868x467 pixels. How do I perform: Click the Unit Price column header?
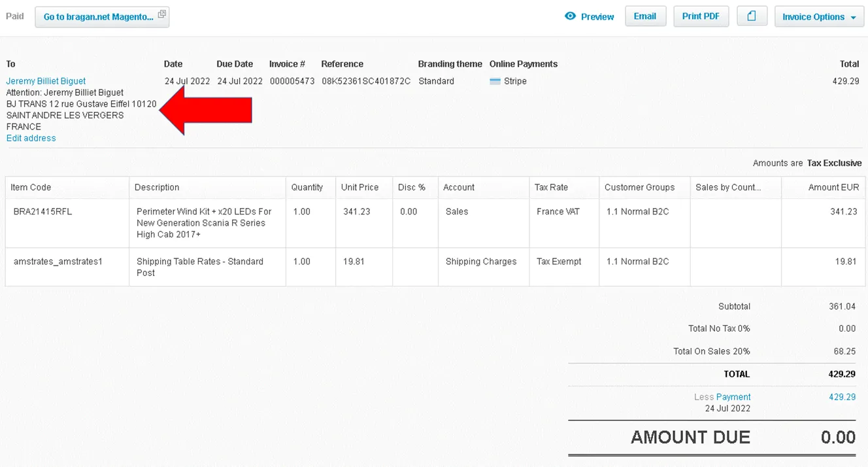coord(364,187)
